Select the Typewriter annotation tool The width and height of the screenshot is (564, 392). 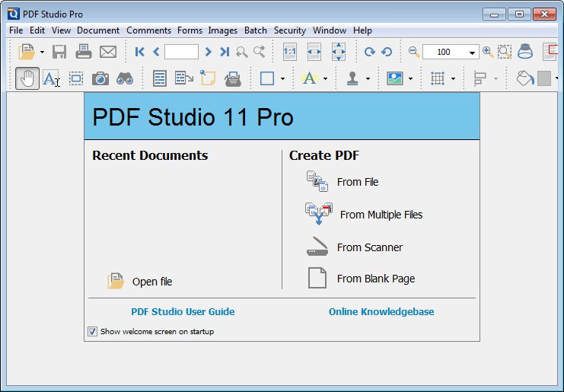233,78
